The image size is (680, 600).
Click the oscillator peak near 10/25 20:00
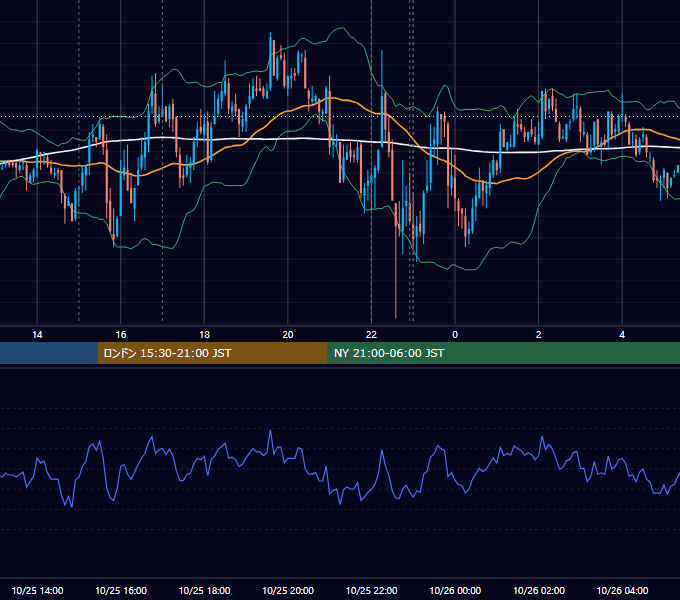(x=271, y=430)
